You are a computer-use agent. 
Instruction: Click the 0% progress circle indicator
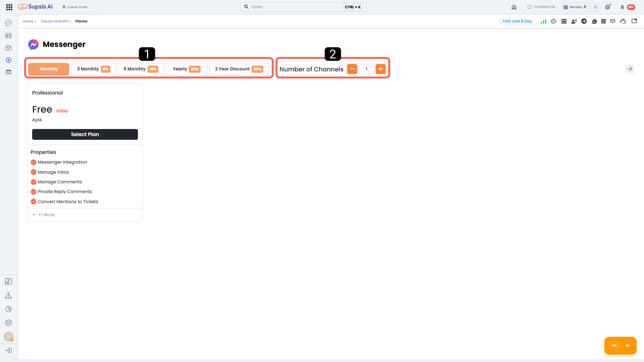coord(614,346)
